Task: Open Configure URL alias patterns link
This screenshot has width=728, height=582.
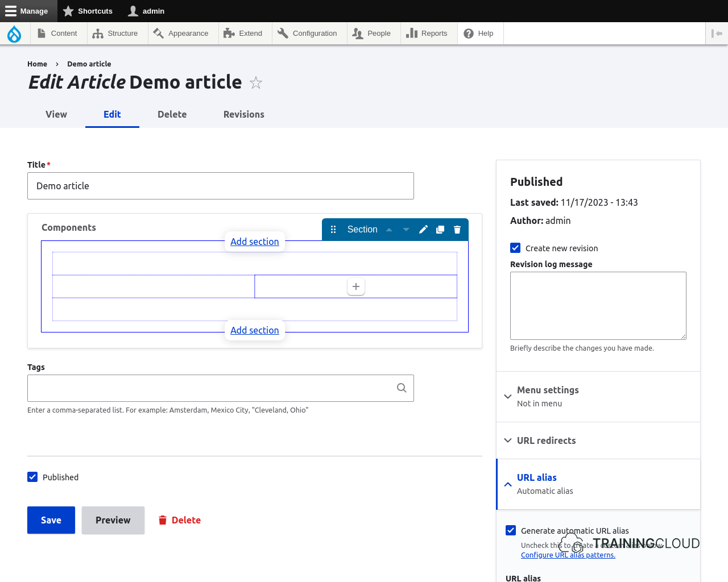Action: (568, 555)
